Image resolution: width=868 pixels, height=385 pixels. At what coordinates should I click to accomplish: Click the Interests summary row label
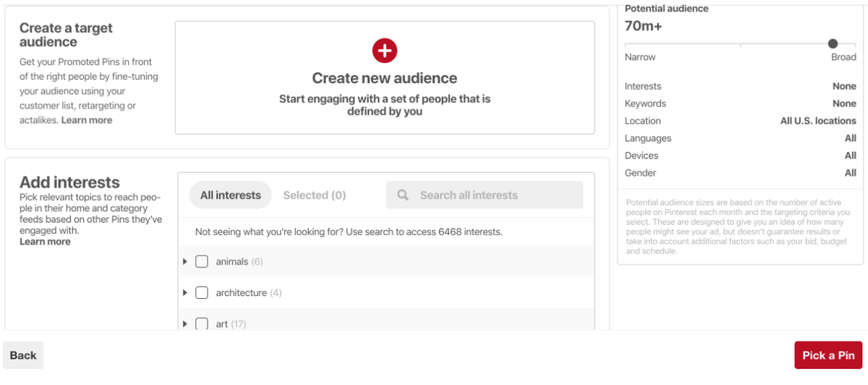(643, 86)
